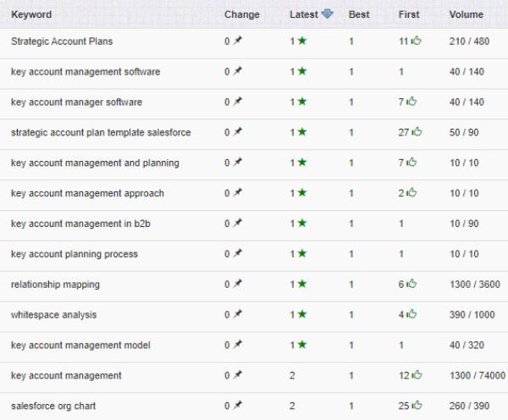This screenshot has height=420, width=508.
Task: Click thumbs-up icon in key account manager software row
Action: 411,102
